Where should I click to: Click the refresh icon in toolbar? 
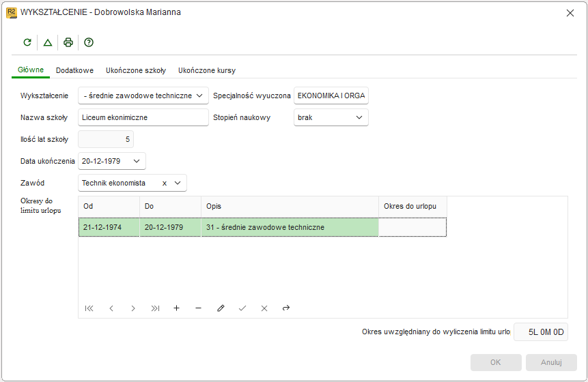(x=27, y=42)
